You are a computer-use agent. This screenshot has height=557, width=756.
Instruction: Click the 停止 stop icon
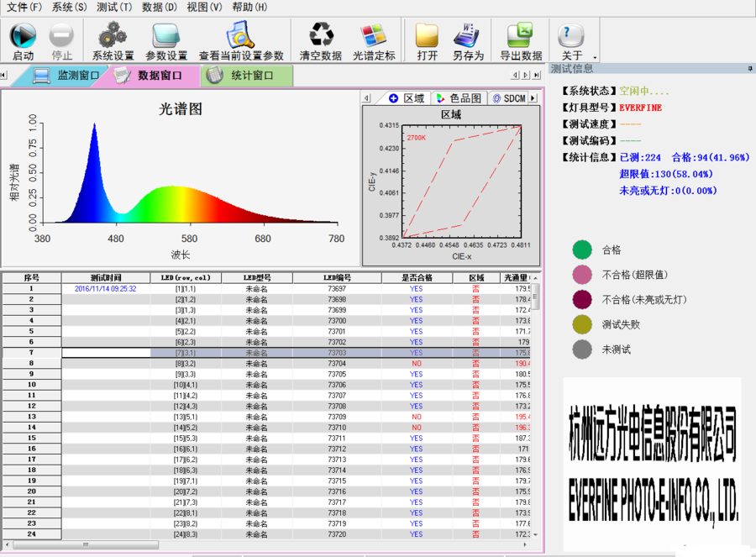click(x=61, y=35)
